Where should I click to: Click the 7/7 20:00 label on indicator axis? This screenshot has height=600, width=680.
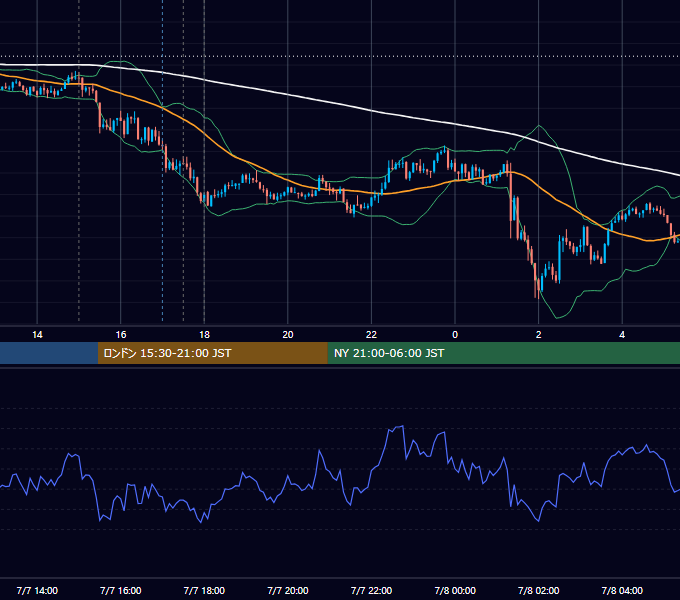pyautogui.click(x=288, y=590)
